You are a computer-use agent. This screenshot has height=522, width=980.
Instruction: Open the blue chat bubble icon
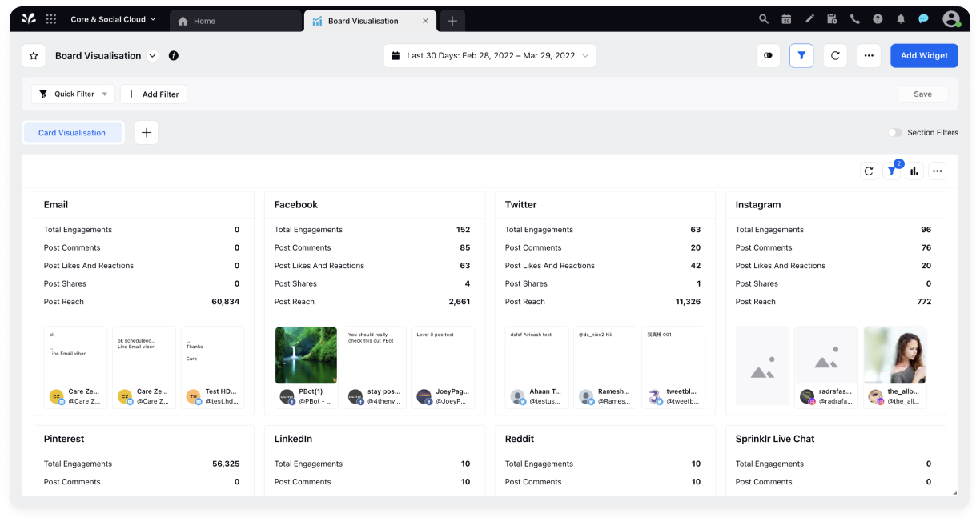click(922, 18)
